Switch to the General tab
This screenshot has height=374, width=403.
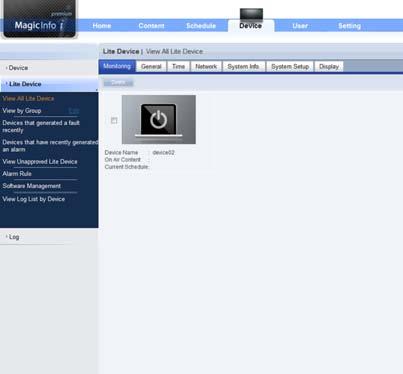pos(151,67)
